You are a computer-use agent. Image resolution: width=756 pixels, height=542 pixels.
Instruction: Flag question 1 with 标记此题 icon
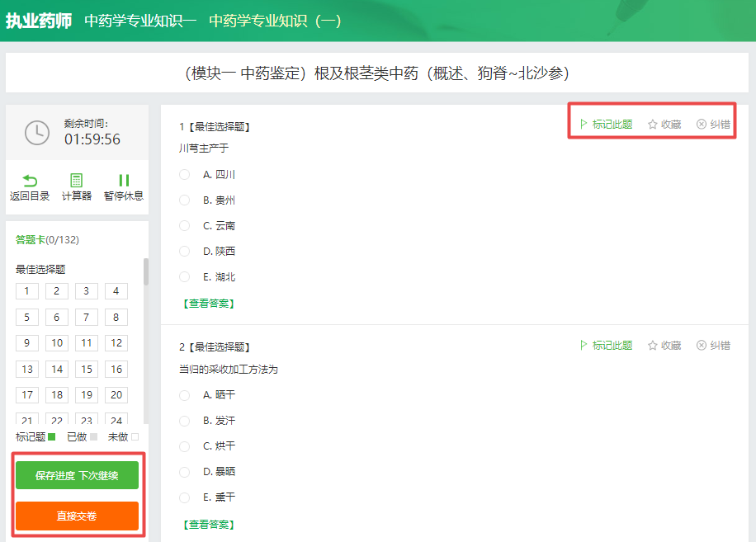pos(584,125)
